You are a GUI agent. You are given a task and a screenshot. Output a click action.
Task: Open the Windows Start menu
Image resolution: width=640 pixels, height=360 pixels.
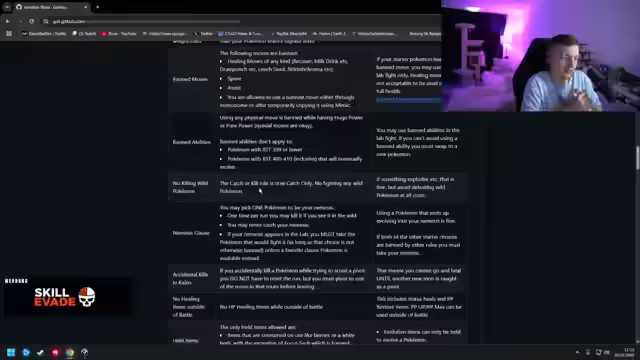point(11,352)
